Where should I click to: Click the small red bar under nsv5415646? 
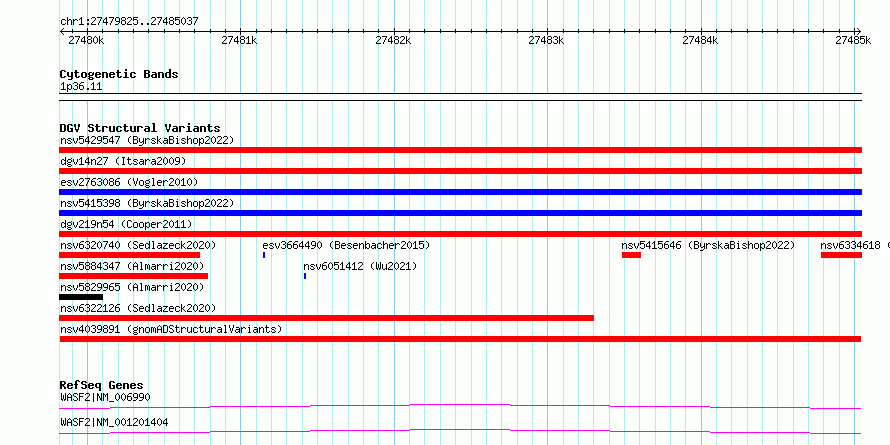pos(631,255)
